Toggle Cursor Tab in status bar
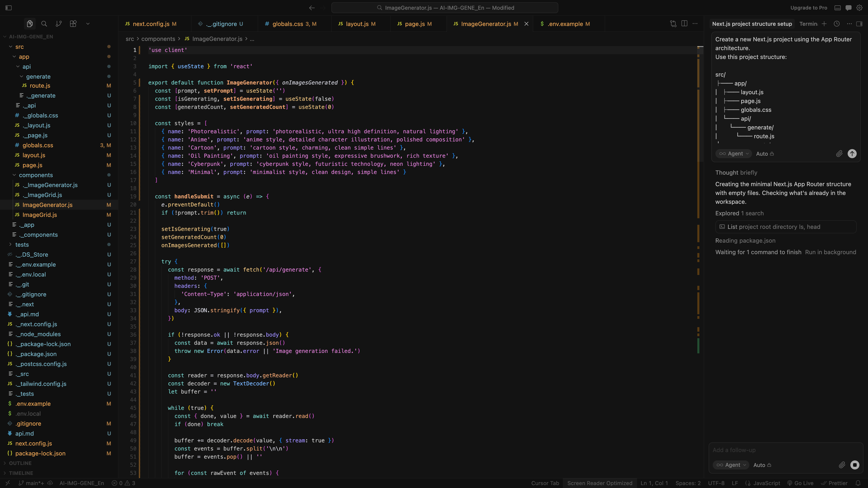The width and height of the screenshot is (868, 488). [545, 483]
